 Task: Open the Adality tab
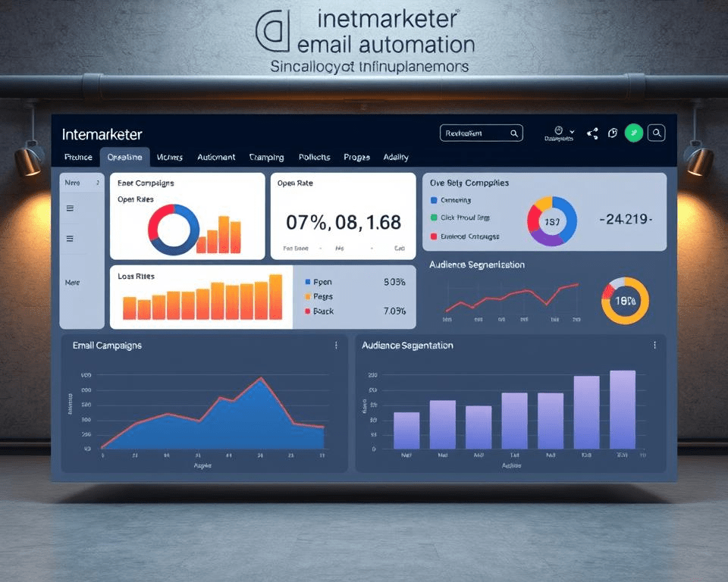(396, 158)
